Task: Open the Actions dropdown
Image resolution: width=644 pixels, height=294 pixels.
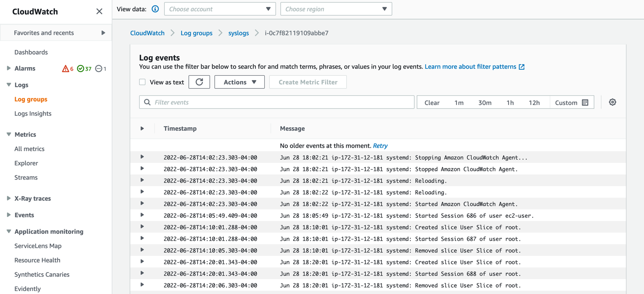Action: [x=239, y=82]
